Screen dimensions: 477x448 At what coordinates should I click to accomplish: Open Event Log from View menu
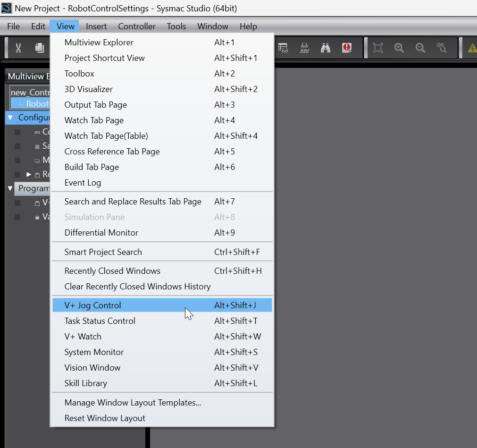click(x=162, y=183)
